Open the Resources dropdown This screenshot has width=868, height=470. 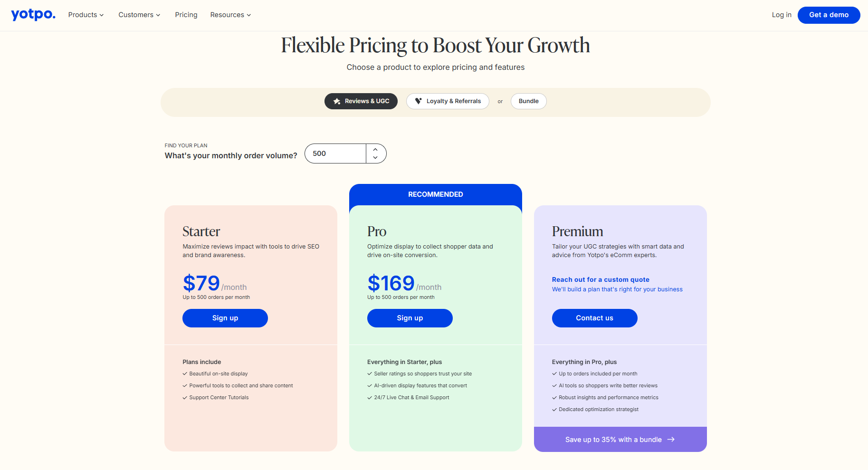coord(230,15)
